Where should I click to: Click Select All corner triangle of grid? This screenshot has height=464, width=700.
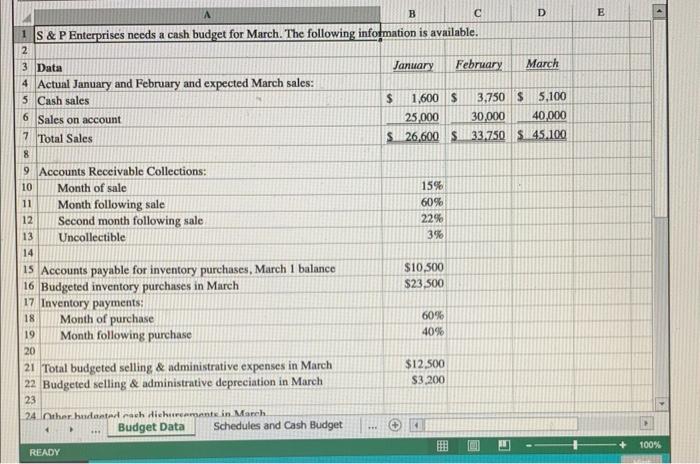[x=27, y=17]
